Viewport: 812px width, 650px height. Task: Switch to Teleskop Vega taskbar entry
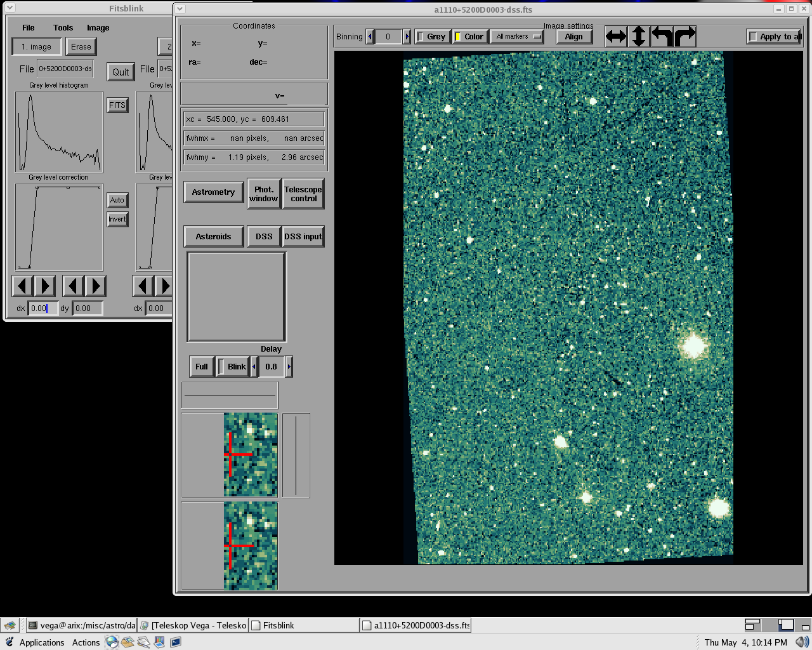[x=193, y=625]
